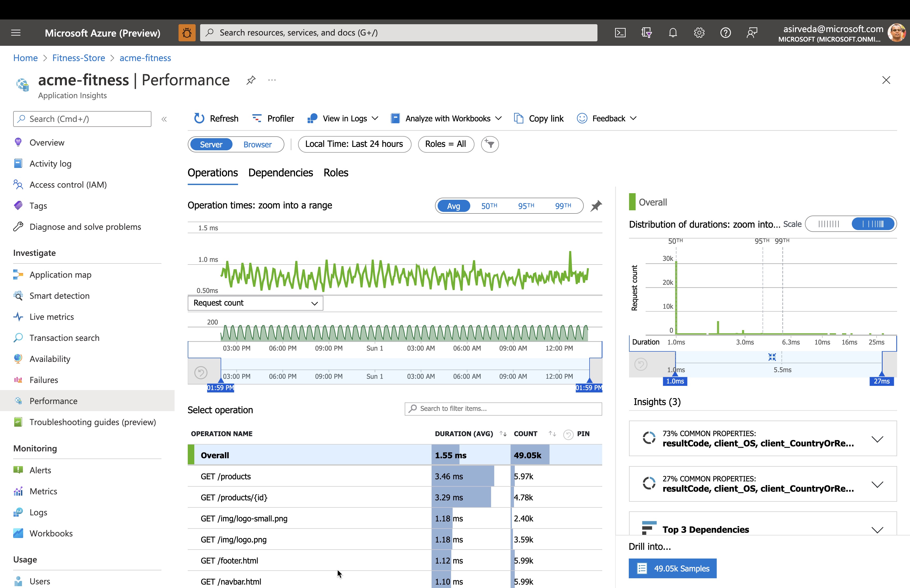Viewport: 910px width, 588px height.
Task: Open the Request count dropdown
Action: pos(255,303)
